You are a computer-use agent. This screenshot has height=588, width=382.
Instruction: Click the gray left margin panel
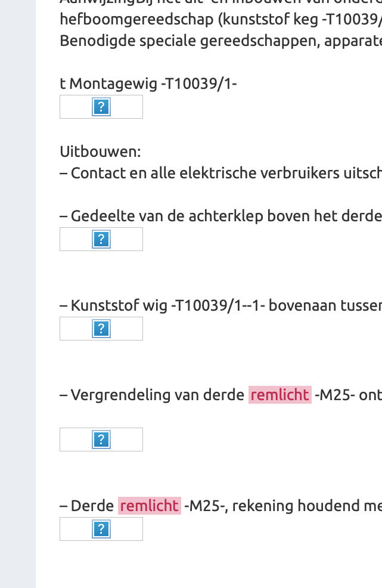click(18, 298)
